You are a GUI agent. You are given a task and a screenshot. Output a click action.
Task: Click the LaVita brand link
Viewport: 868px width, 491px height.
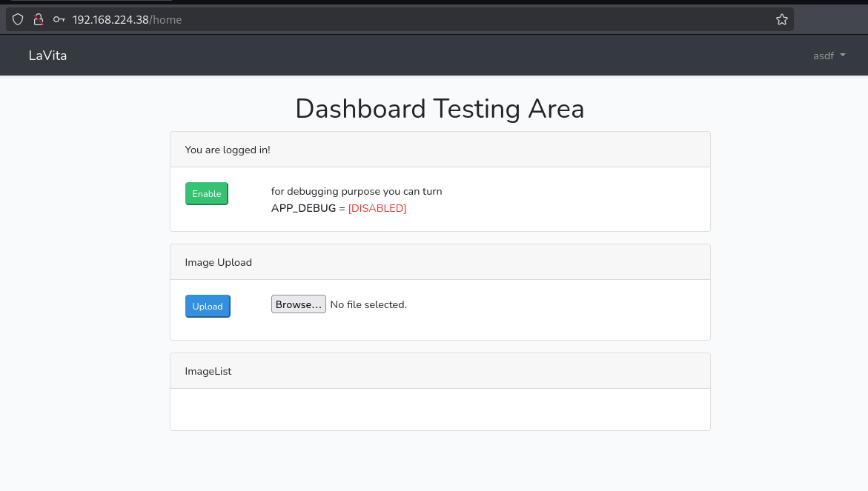pos(47,56)
